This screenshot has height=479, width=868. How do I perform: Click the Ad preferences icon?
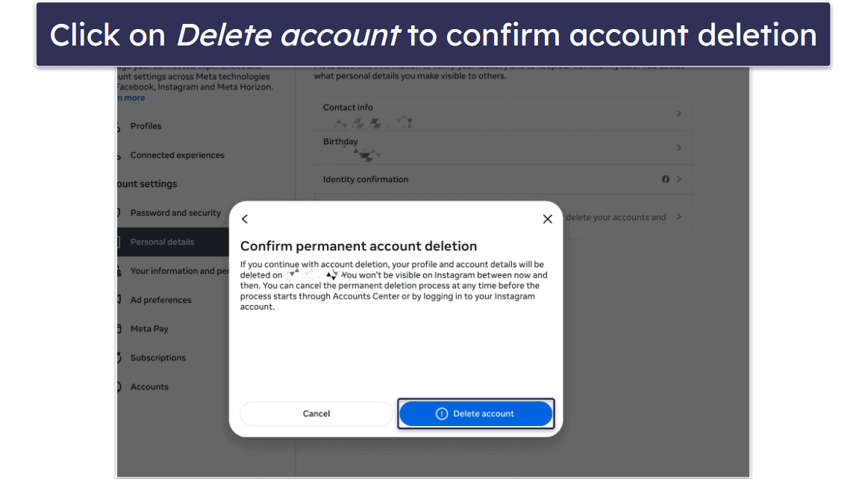pos(119,300)
